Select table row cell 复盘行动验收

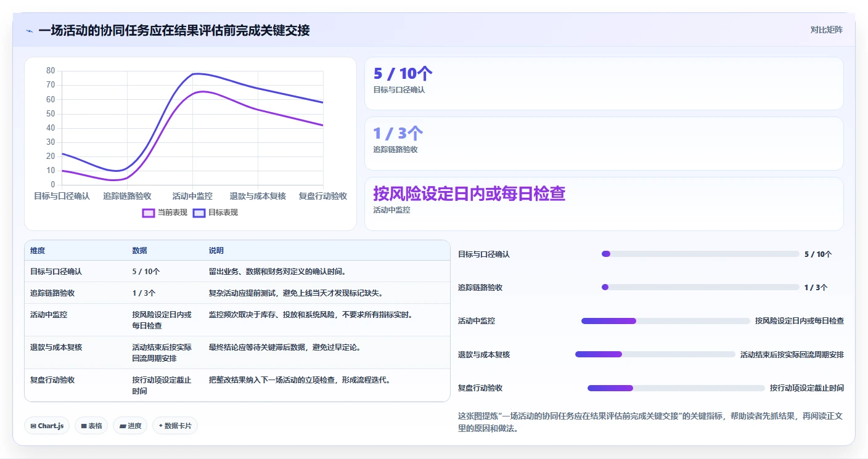tap(52, 380)
